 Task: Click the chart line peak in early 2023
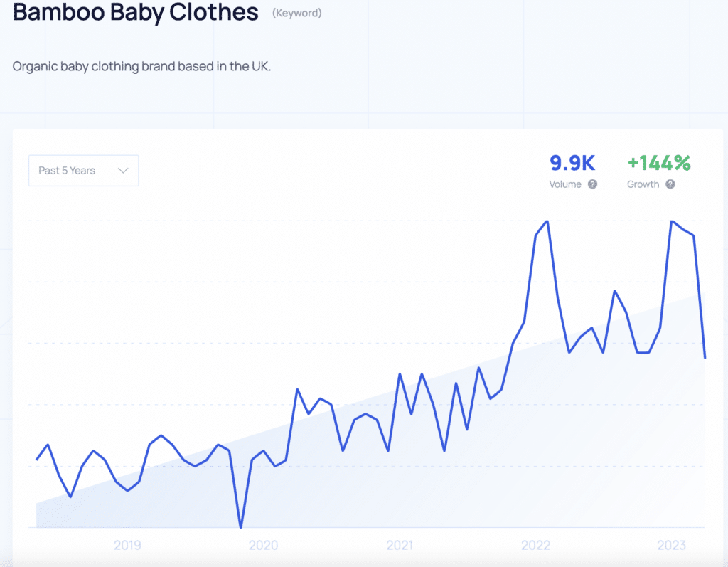671,221
